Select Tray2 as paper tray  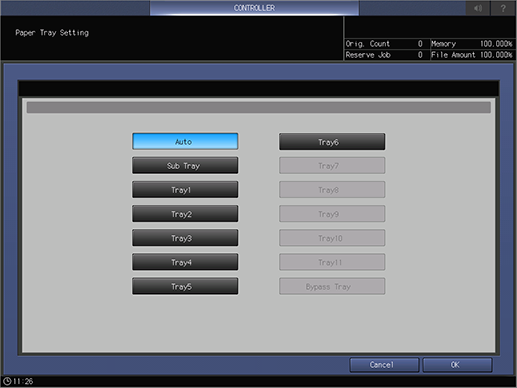click(185, 214)
